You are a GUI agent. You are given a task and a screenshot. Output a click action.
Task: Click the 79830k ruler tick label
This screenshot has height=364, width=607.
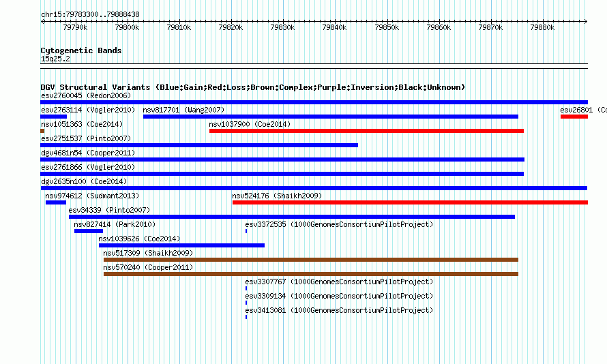coord(282,27)
